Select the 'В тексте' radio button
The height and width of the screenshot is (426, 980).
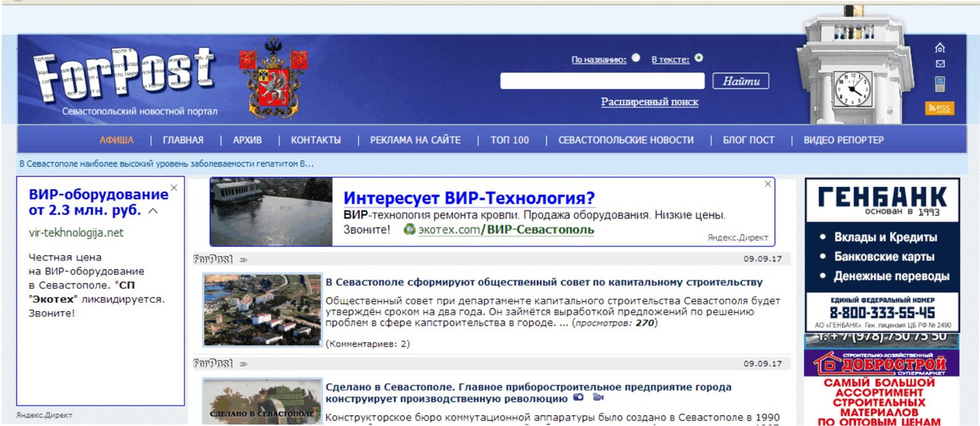[x=699, y=57]
